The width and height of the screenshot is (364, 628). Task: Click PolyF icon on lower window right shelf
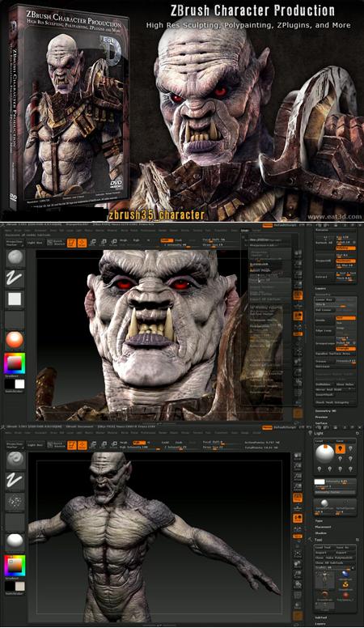pyautogui.click(x=298, y=595)
